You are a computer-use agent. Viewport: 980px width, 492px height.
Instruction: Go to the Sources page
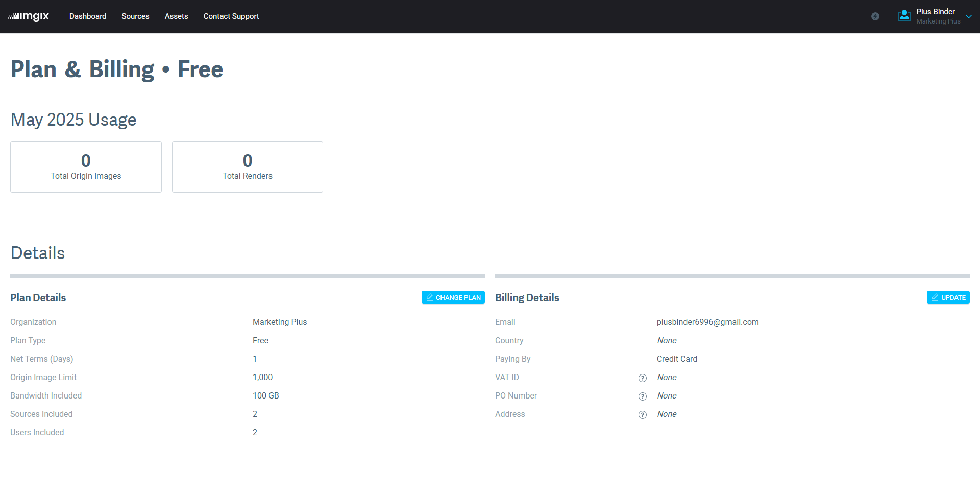(x=135, y=16)
